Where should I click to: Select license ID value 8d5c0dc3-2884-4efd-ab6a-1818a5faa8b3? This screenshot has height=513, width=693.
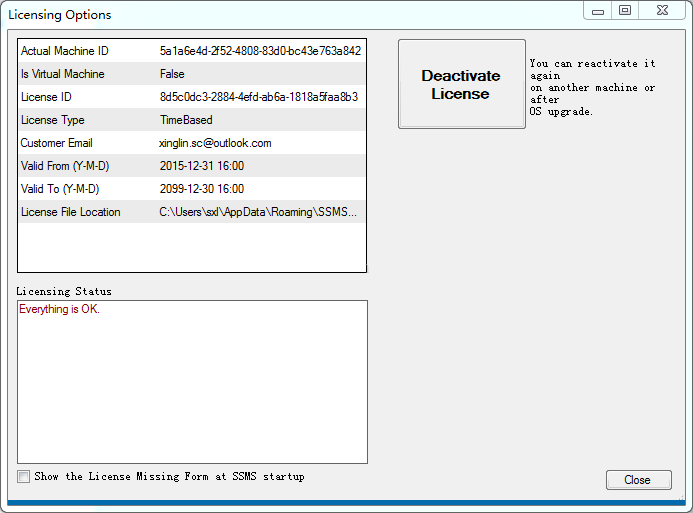pos(259,97)
